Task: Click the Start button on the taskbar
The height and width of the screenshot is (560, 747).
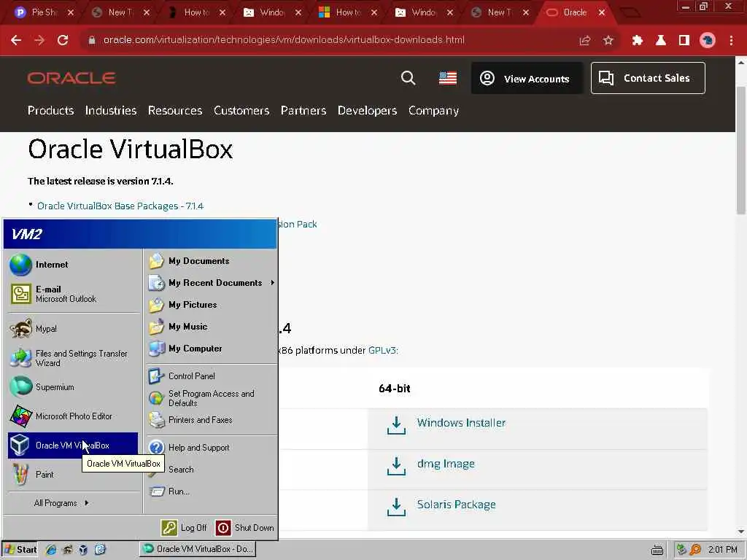Action: (20, 550)
